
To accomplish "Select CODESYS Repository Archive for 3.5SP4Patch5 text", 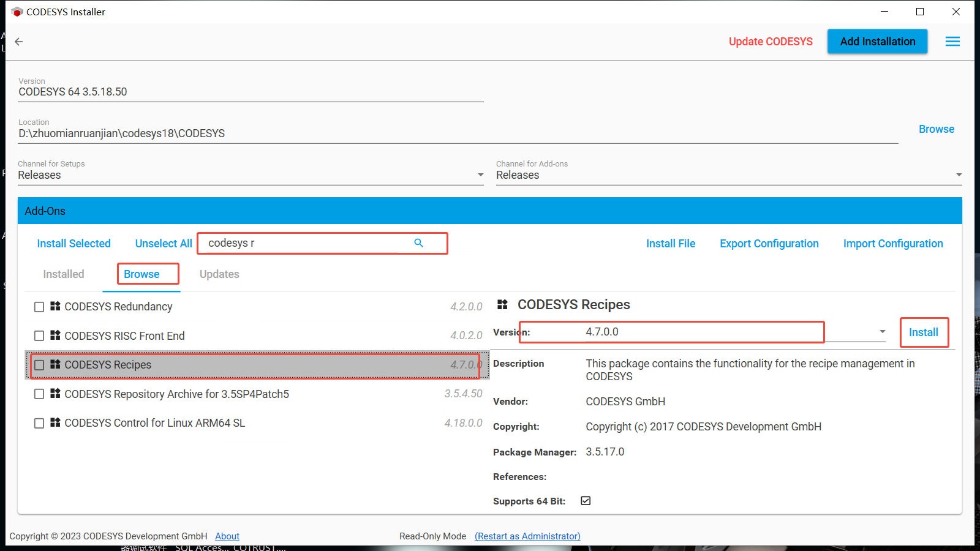I will (x=176, y=394).
